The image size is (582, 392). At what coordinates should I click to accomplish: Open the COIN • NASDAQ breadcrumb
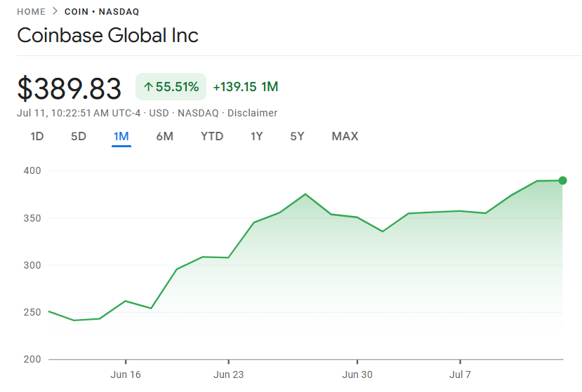[x=101, y=12]
